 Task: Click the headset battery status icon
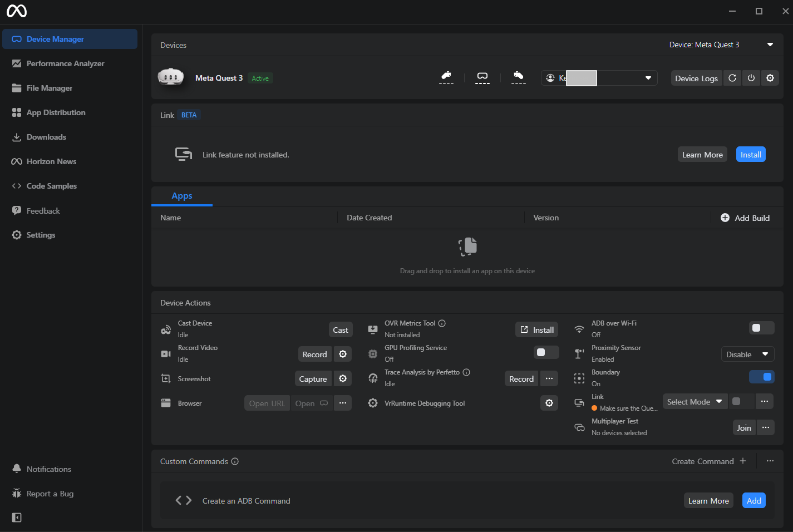click(x=482, y=78)
